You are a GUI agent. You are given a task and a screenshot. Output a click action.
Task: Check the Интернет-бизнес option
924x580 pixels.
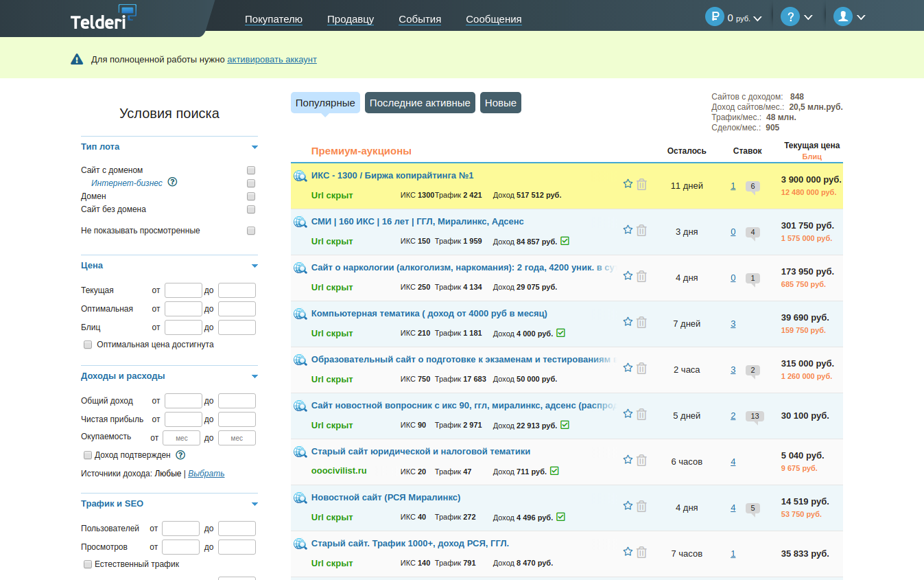[x=251, y=183]
